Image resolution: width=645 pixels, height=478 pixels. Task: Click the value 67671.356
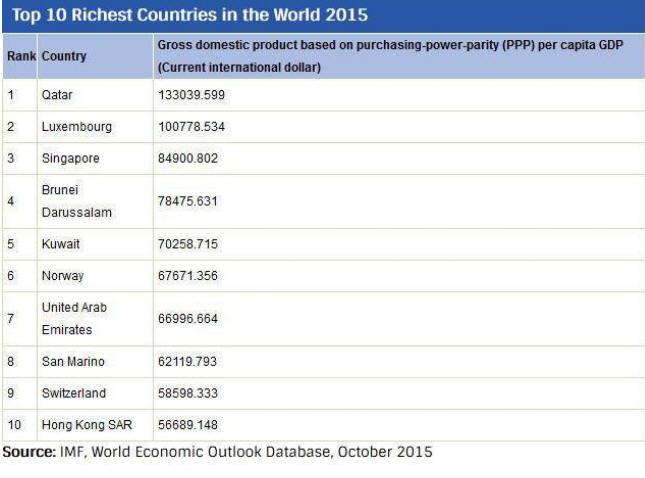click(x=188, y=276)
